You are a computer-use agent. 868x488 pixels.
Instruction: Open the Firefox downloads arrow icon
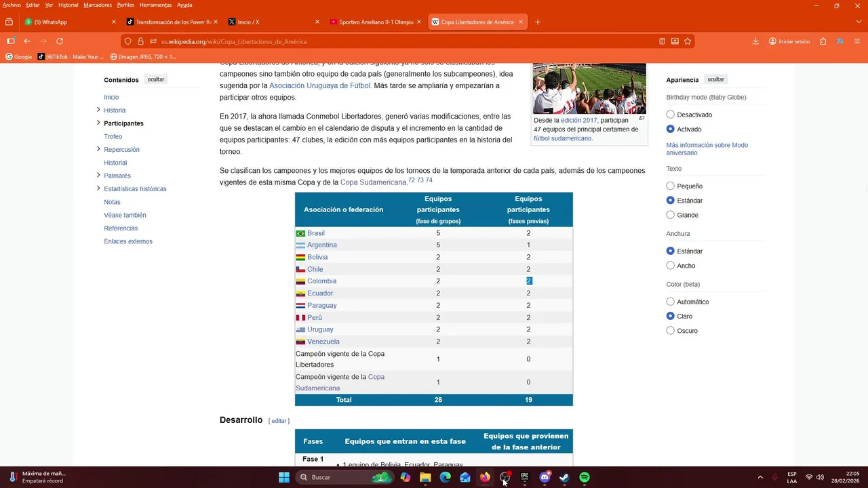(755, 41)
